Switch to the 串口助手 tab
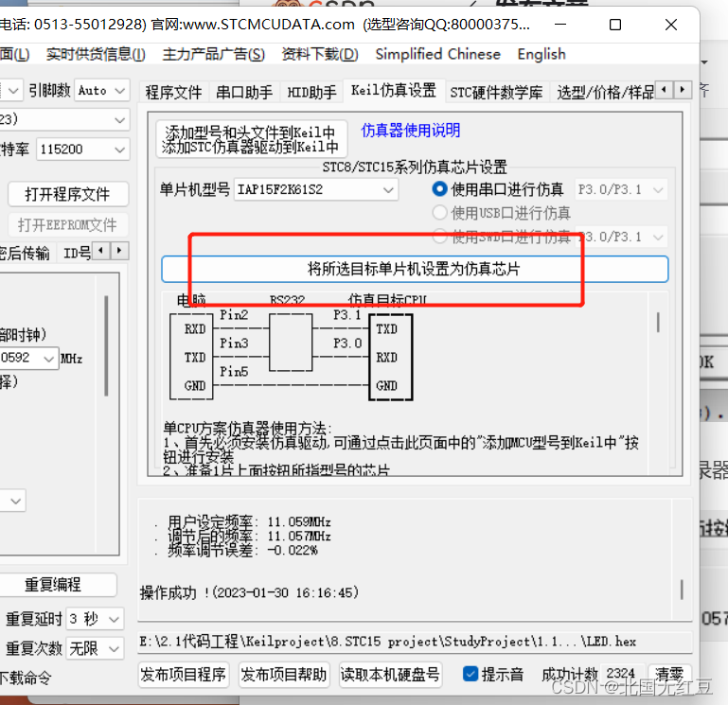728x705 pixels. 244,92
